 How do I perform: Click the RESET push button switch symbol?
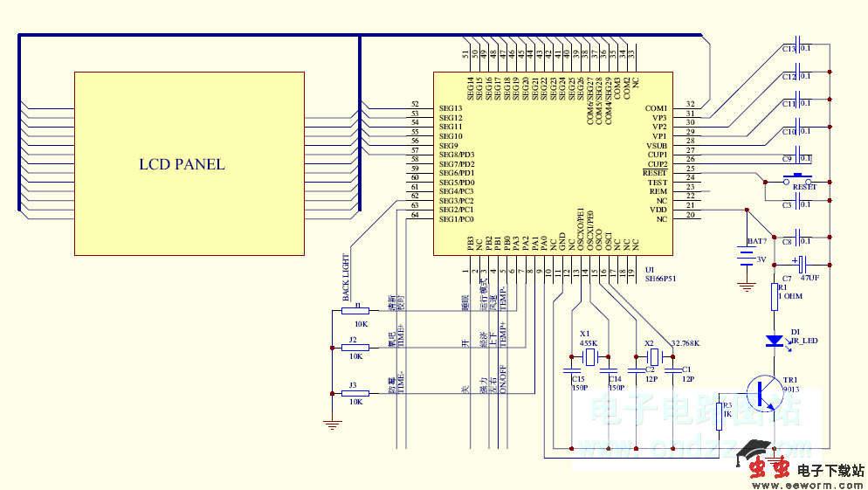click(x=796, y=180)
